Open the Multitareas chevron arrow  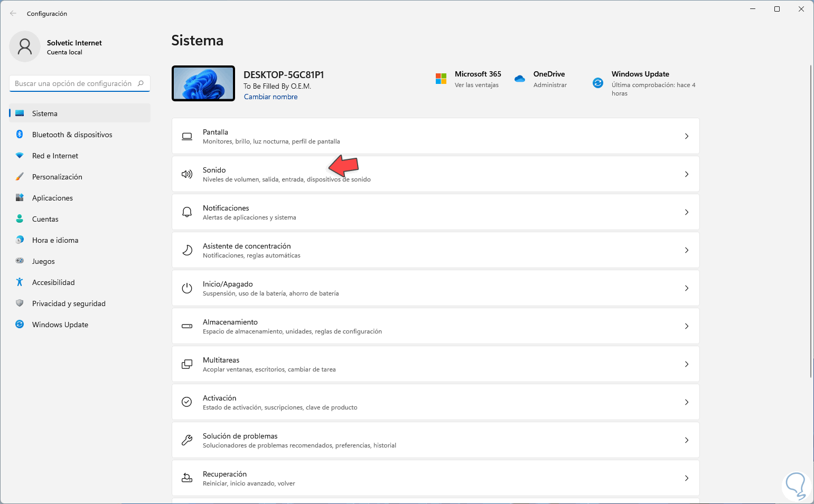686,364
